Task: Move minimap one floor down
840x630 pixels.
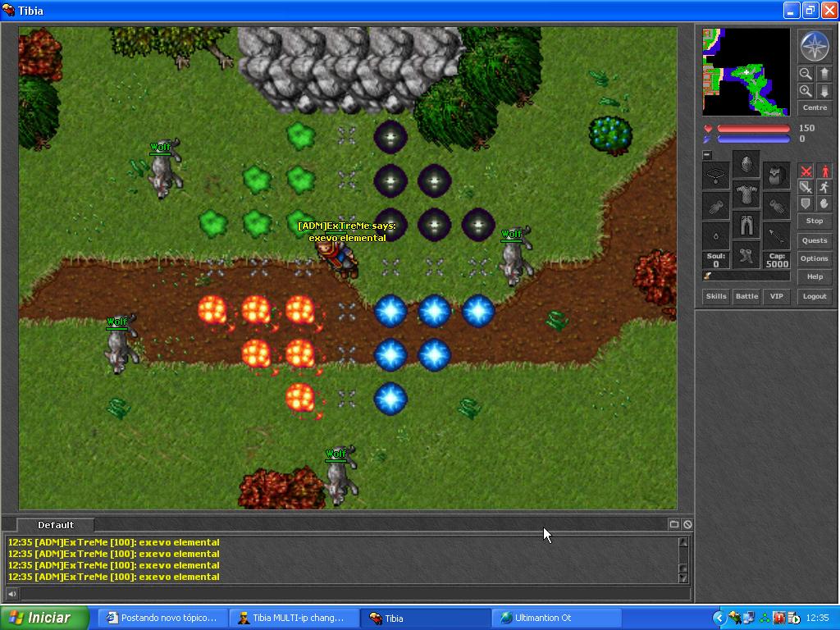Action: point(824,91)
